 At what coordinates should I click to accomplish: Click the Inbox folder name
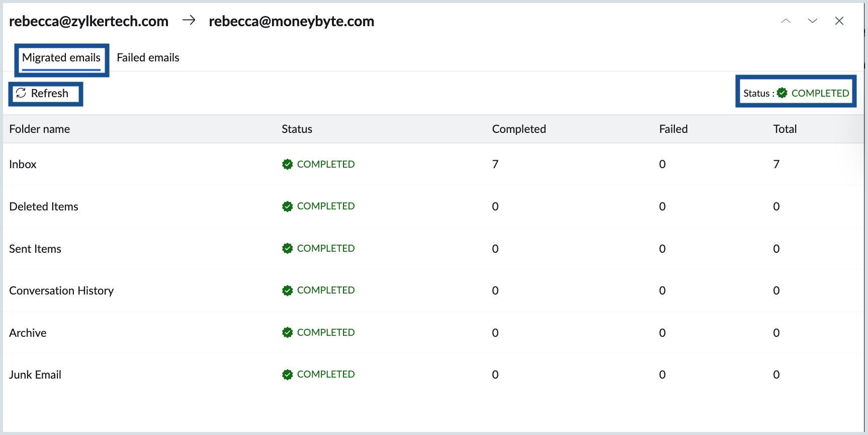point(23,165)
